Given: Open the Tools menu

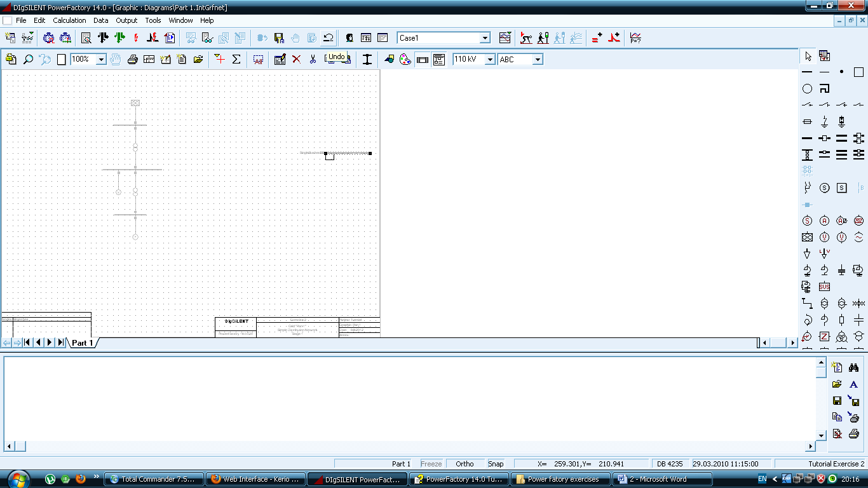Looking at the screenshot, I should click(x=153, y=20).
